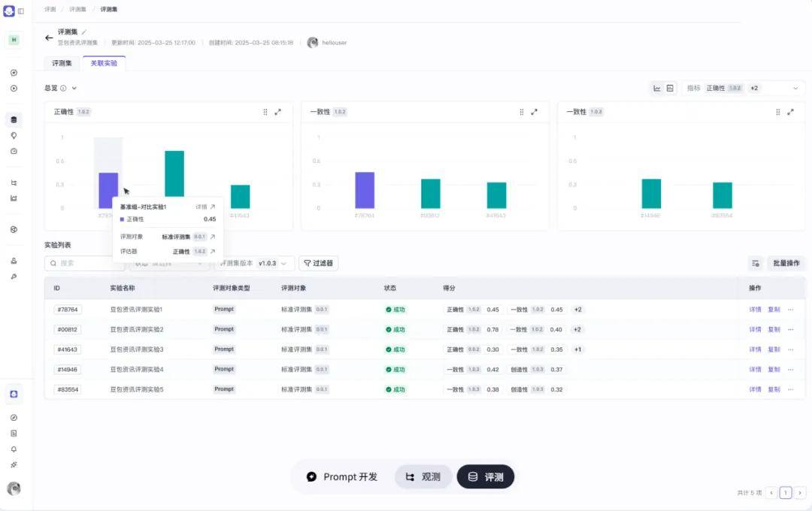Open 观测 in bottom navigation

point(423,476)
